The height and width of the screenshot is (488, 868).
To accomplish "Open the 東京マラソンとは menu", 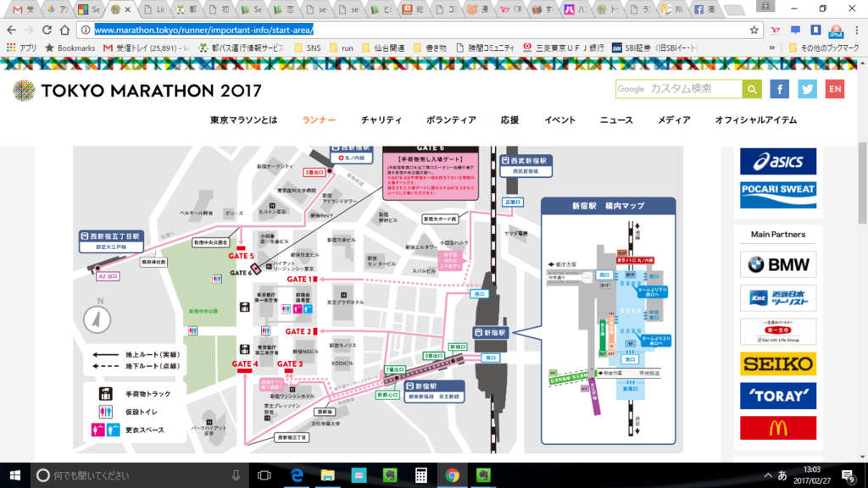I will tap(243, 120).
